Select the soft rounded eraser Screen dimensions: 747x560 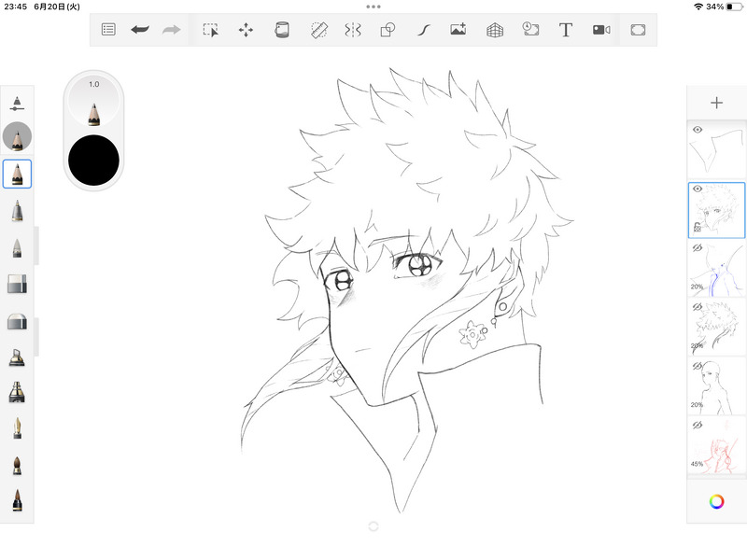coord(17,321)
